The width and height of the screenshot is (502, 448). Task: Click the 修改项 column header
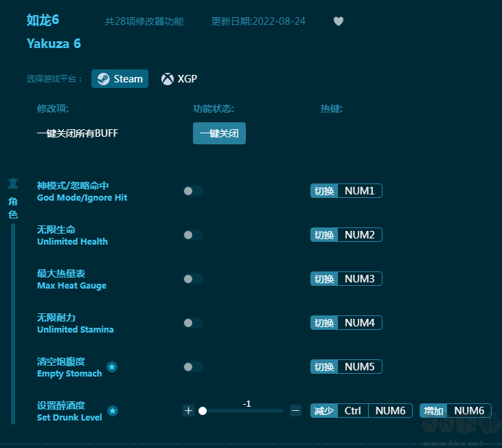[52, 109]
